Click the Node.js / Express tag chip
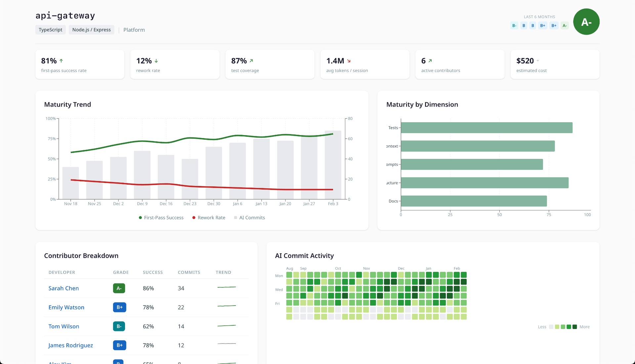 91,30
